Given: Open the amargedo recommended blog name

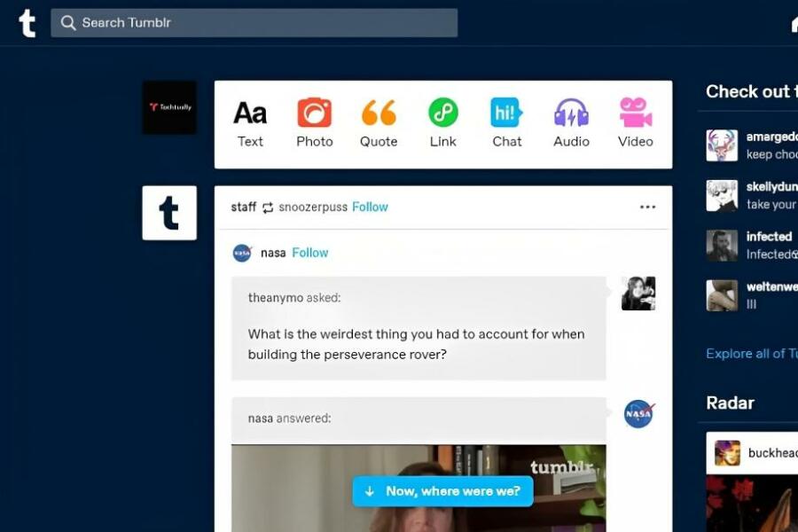Looking at the screenshot, I should click(772, 137).
